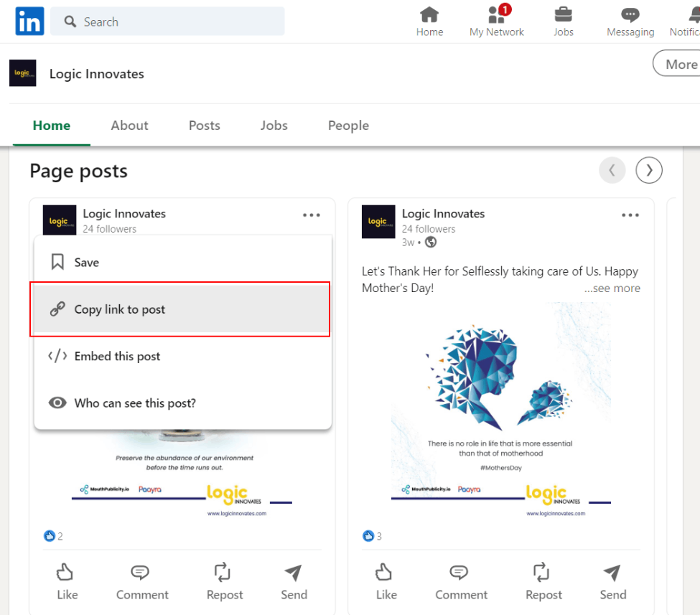Select Embed this post option
This screenshot has height=615, width=700.
182,356
